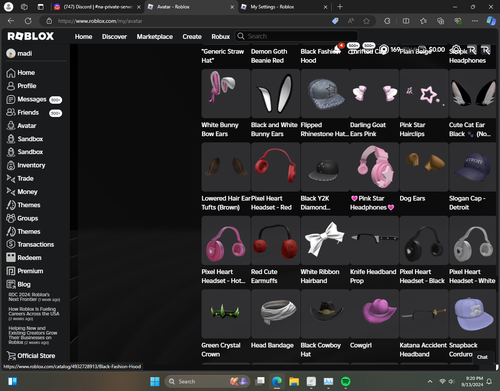500x391 pixels.
Task: Open browser split screen icon
Action: [x=406, y=21]
